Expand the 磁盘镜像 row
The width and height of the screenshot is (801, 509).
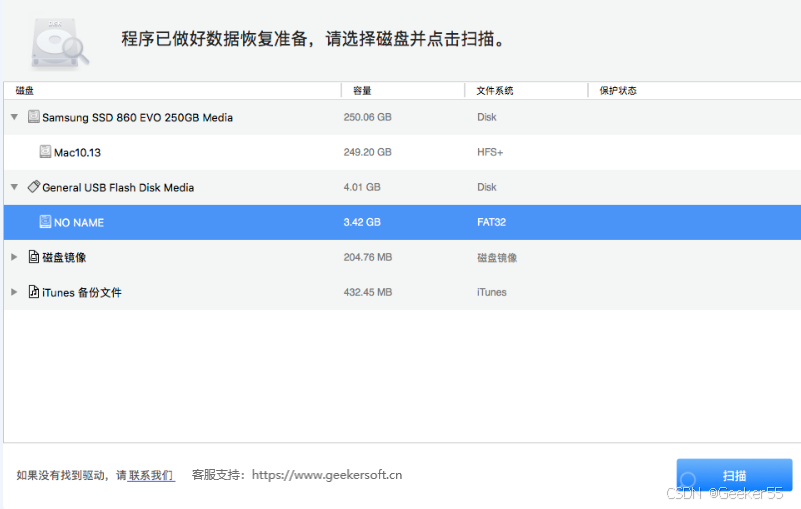[x=14, y=257]
